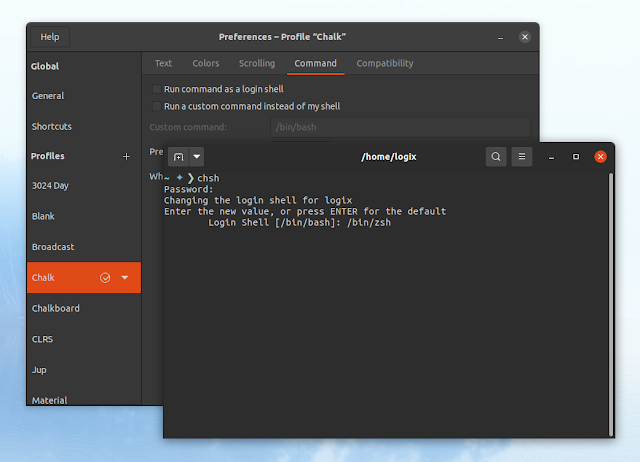This screenshot has height=462, width=640.
Task: Click the Help button
Action: pyautogui.click(x=50, y=37)
